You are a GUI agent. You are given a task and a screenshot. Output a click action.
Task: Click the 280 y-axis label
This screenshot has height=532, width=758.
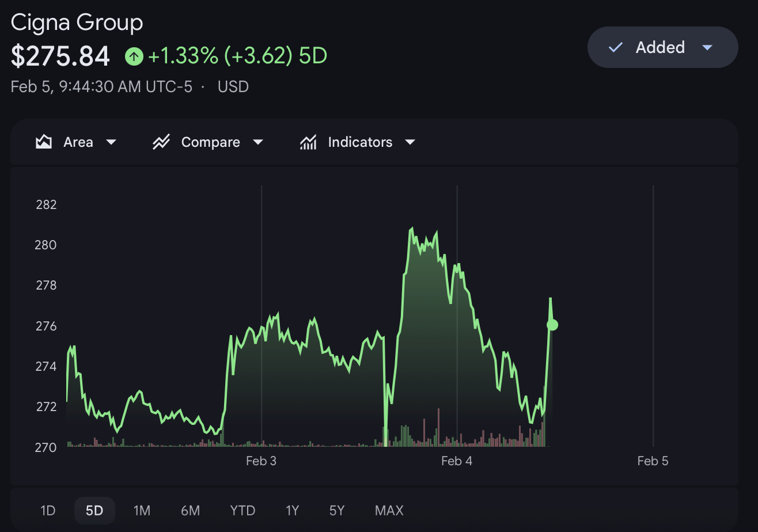coord(47,245)
